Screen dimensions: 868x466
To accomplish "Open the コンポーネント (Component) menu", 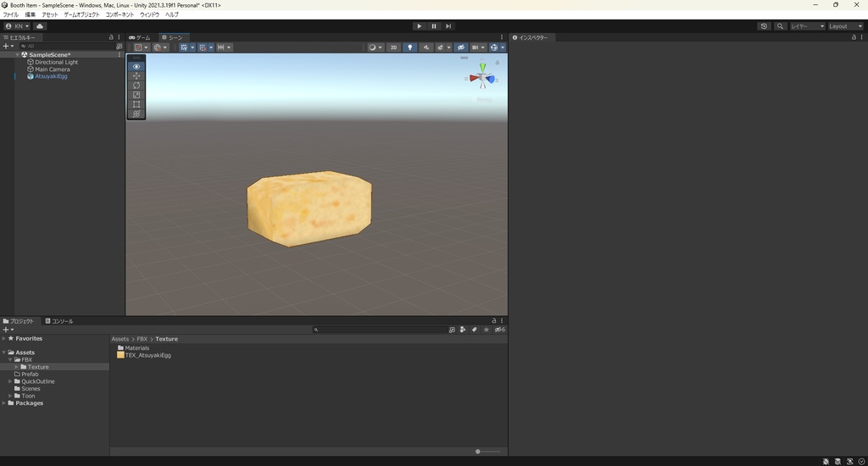I will (x=120, y=15).
